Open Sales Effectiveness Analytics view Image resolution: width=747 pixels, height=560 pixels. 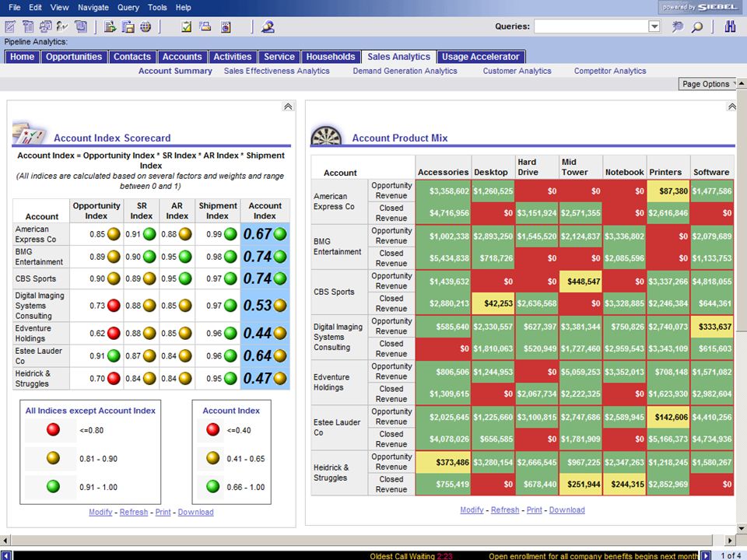pyautogui.click(x=277, y=71)
